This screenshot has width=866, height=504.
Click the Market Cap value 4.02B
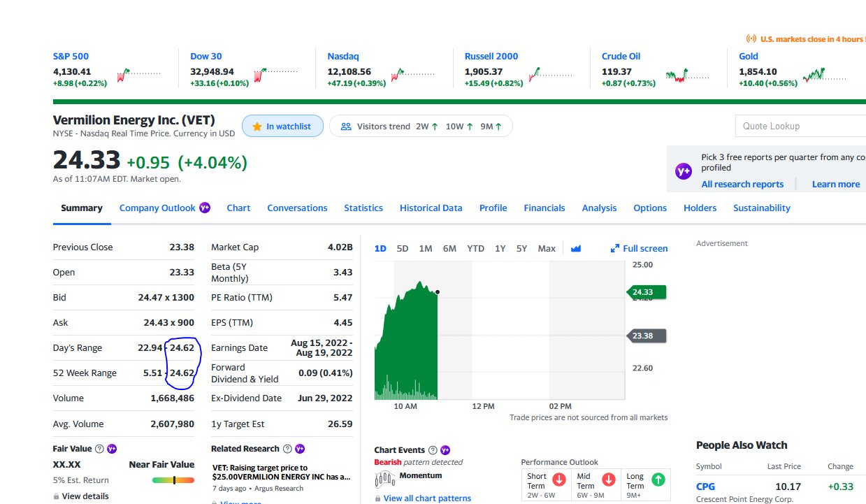pyautogui.click(x=340, y=247)
